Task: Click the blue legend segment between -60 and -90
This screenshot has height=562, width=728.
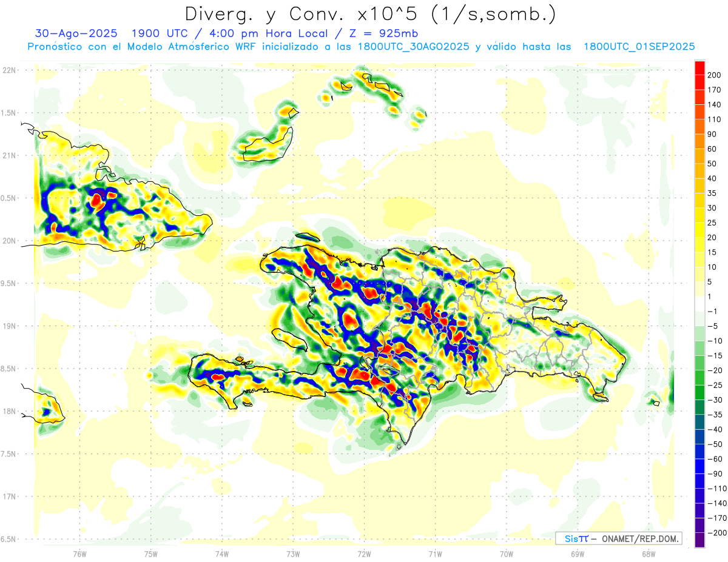Action: pyautogui.click(x=699, y=466)
